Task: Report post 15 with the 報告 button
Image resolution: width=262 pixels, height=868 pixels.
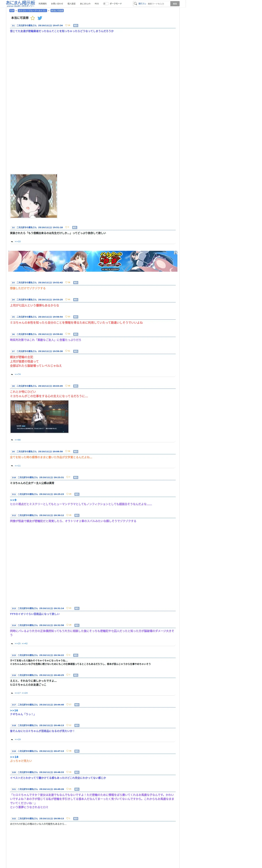Action: coord(76,655)
